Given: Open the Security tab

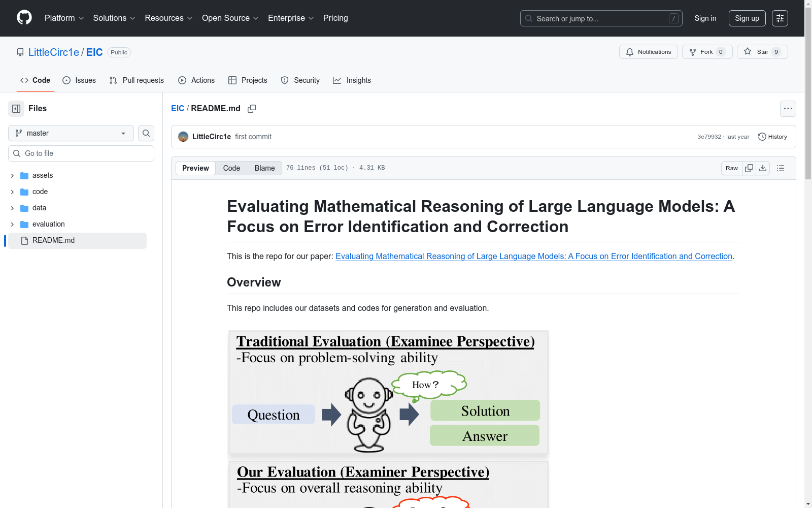Looking at the screenshot, I should click(x=300, y=80).
